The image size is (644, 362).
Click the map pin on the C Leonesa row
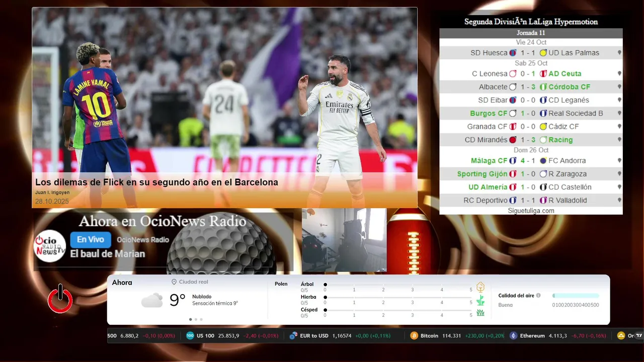619,74
